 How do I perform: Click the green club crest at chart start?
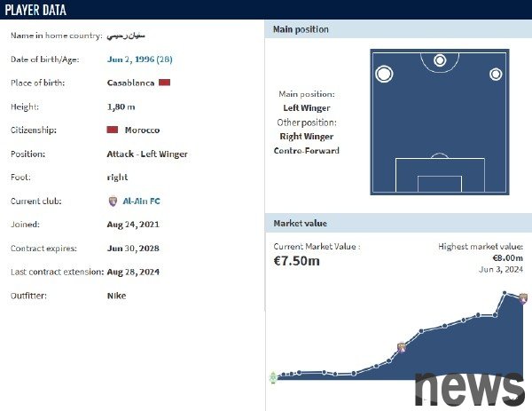pos(273,376)
